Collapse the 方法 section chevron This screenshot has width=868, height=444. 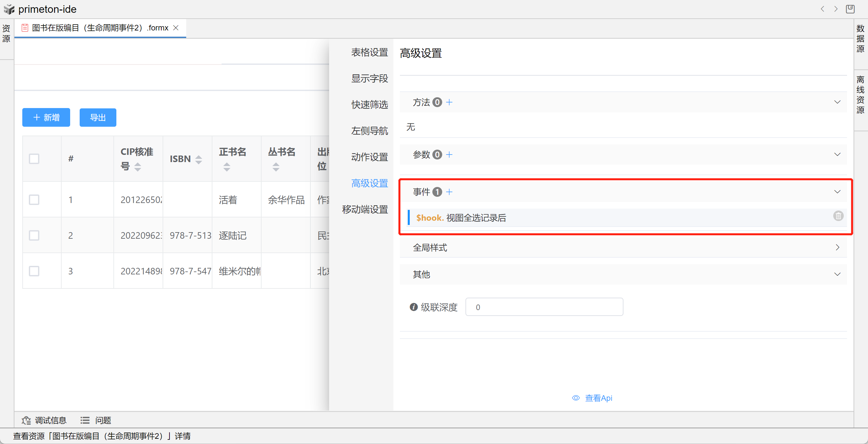tap(837, 102)
